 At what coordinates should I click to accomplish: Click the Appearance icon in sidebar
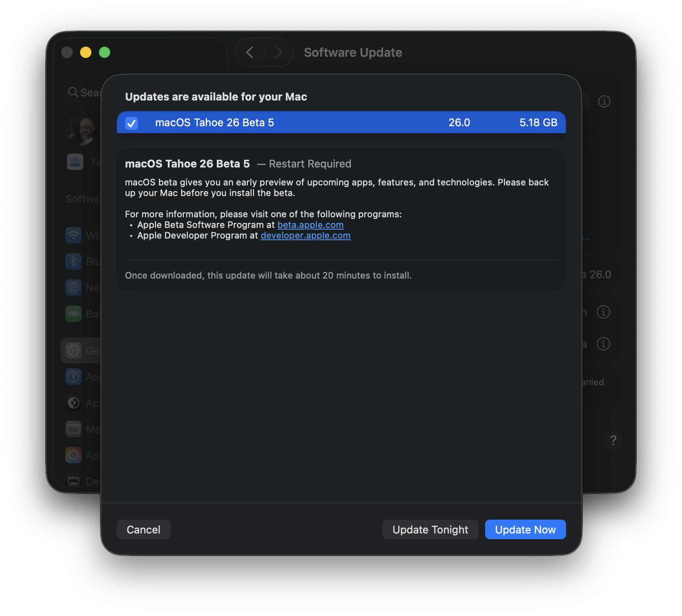(x=74, y=403)
